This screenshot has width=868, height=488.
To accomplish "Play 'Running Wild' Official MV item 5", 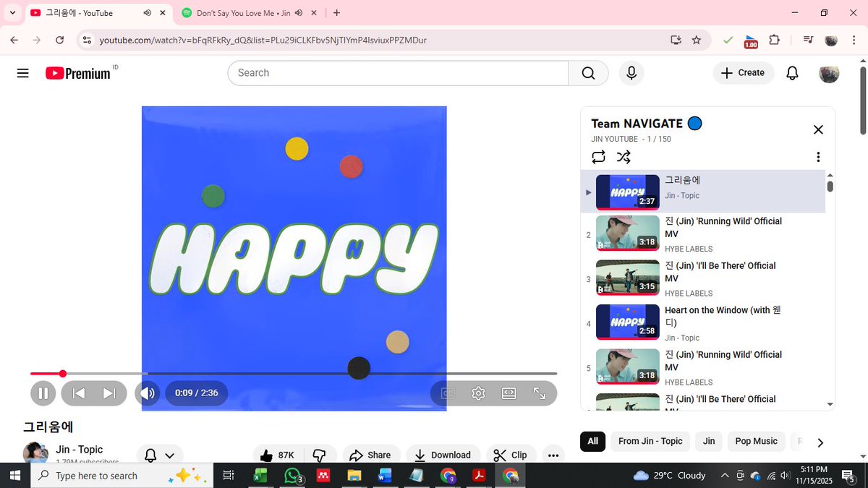I will coord(703,368).
